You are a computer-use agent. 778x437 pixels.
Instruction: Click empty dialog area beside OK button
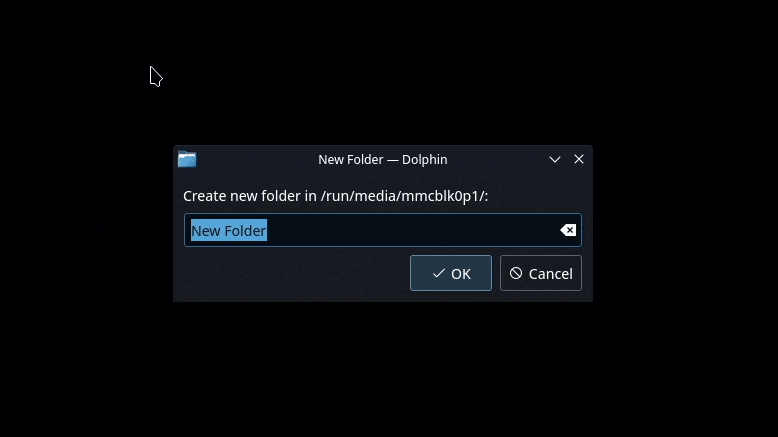click(x=296, y=273)
